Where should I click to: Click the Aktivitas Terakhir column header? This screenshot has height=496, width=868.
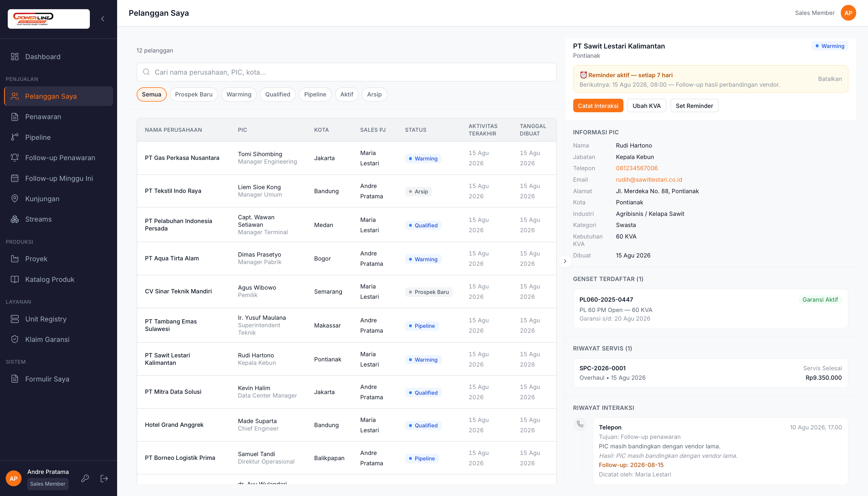click(483, 130)
